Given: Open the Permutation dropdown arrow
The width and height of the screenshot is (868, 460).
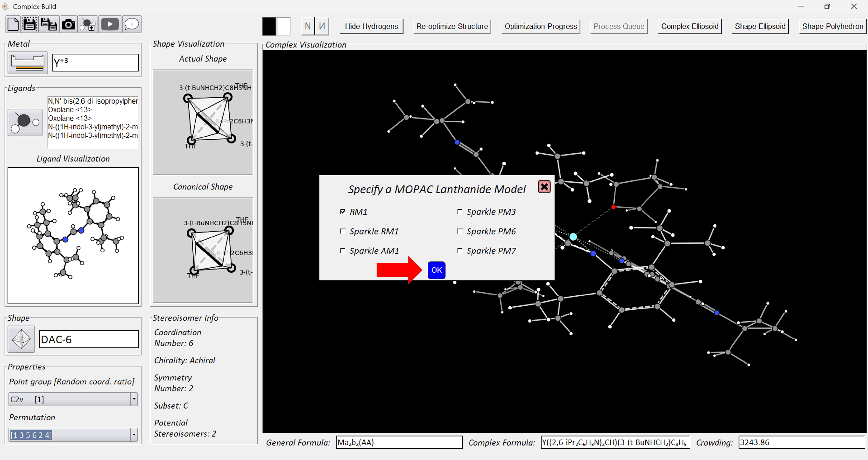Looking at the screenshot, I should tap(134, 435).
